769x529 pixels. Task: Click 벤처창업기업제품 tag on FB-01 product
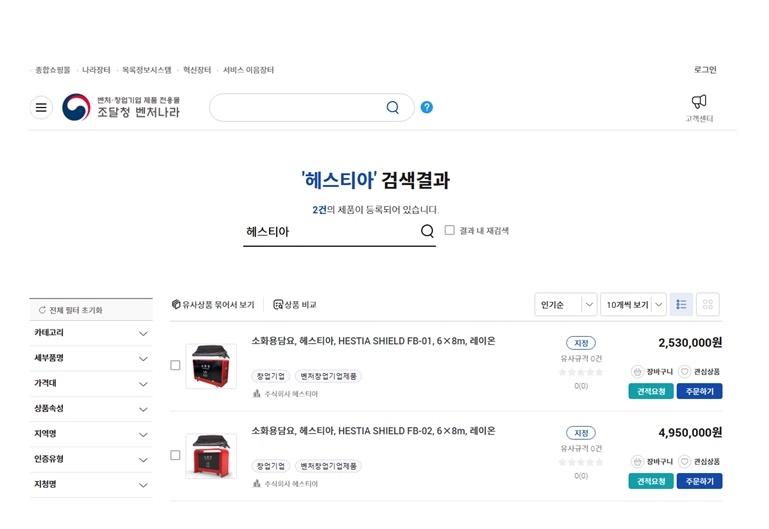click(328, 376)
